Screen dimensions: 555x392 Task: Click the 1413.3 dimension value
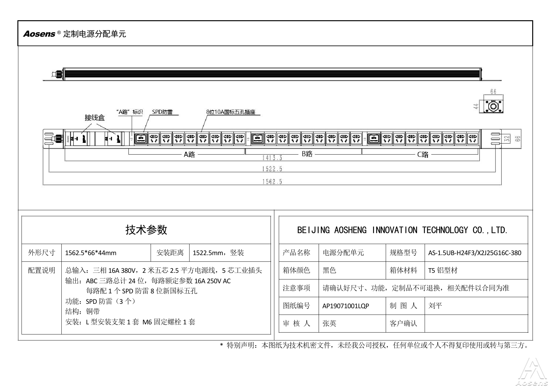[x=272, y=157]
